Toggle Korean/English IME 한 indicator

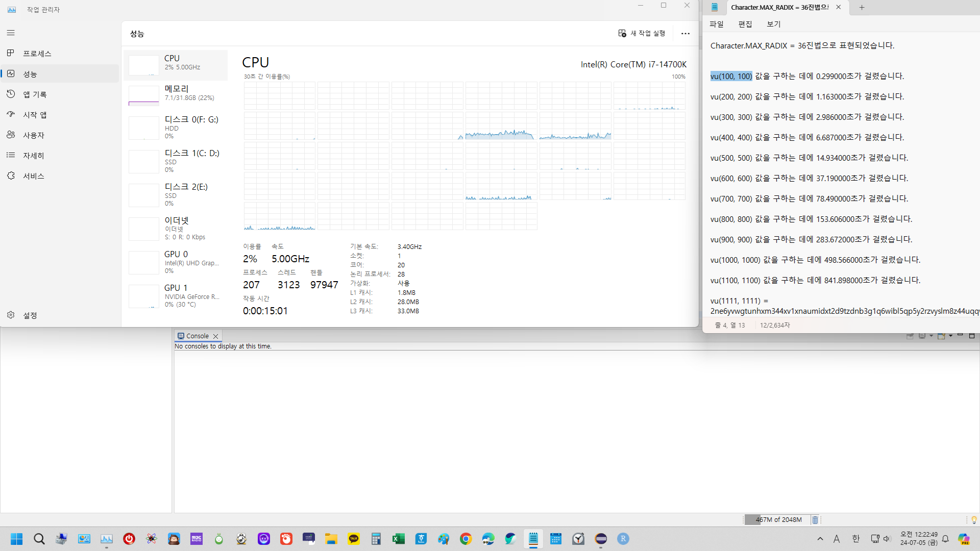click(856, 539)
